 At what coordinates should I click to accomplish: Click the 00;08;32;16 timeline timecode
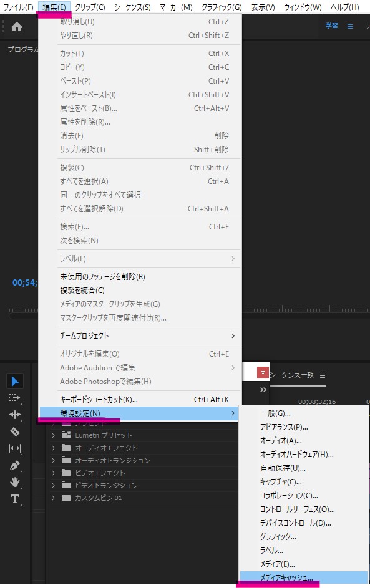click(x=317, y=402)
